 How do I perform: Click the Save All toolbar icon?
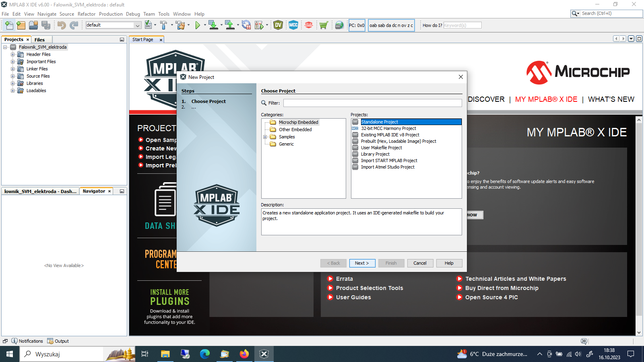[46, 25]
